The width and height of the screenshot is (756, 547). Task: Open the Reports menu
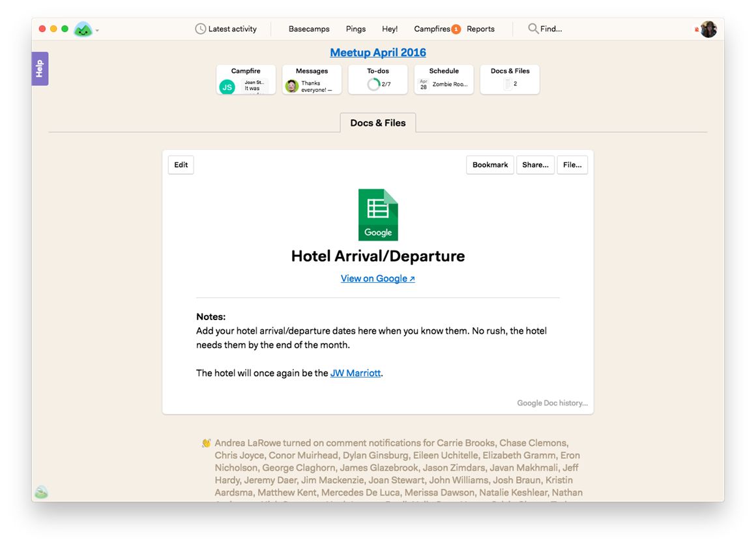(x=481, y=29)
